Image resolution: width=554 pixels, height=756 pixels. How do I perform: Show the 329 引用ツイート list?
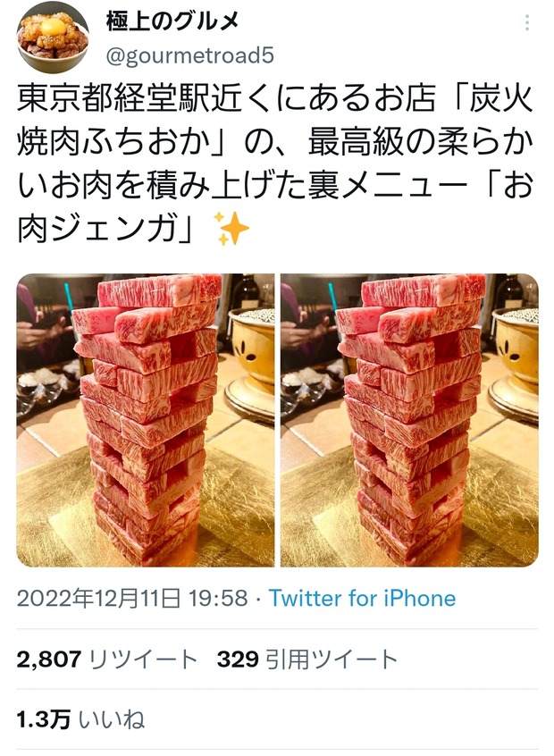(307, 659)
